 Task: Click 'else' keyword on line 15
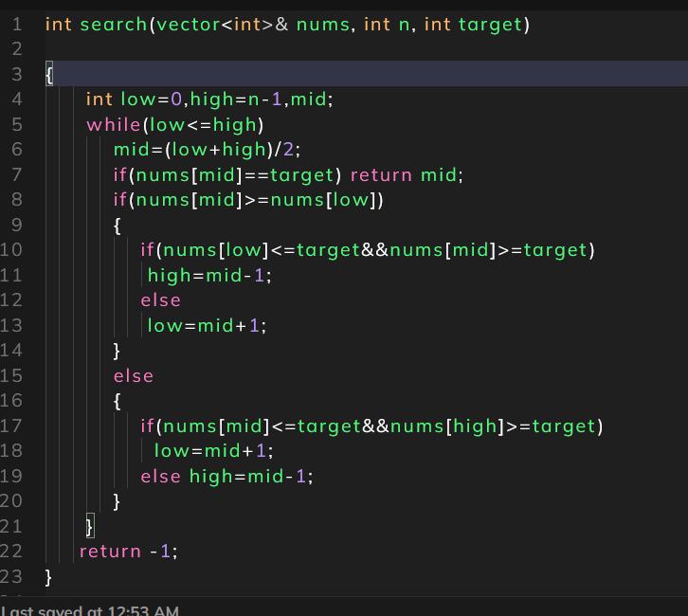pyautogui.click(x=134, y=376)
